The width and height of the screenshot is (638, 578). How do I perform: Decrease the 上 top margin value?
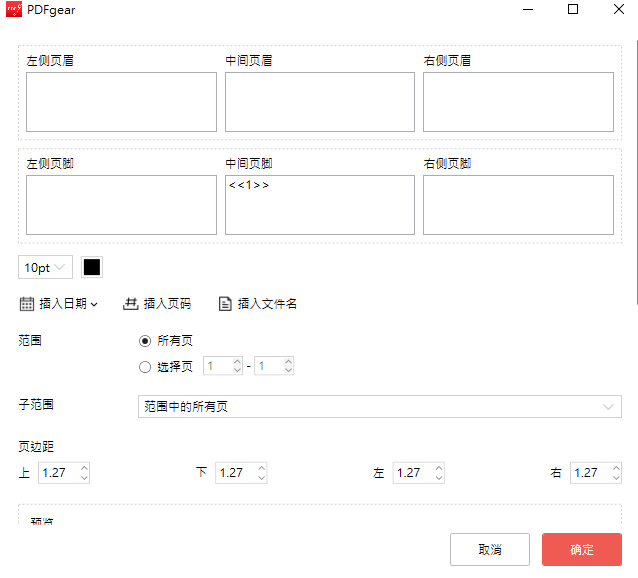tap(84, 478)
